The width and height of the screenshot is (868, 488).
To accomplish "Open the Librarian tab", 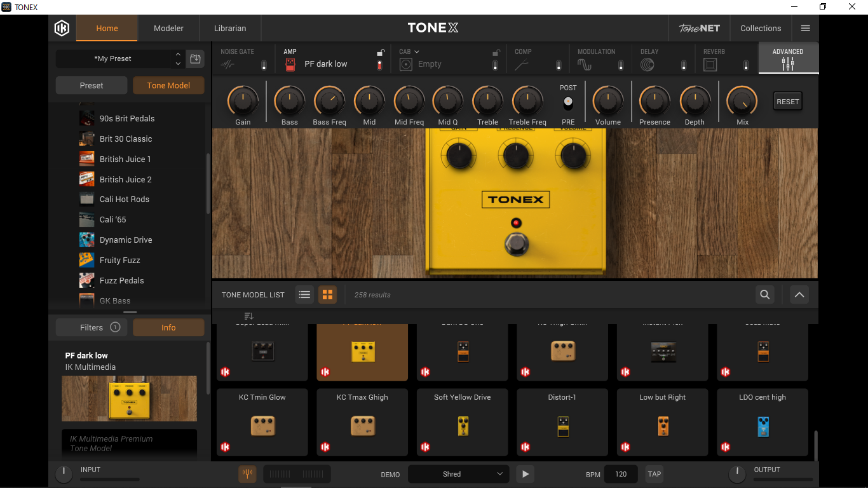I will [x=230, y=29].
